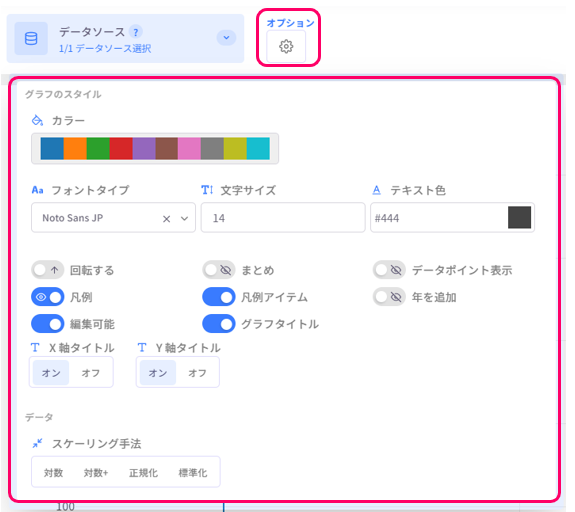
Task: Click the Y軸タイトル T icon
Action: click(142, 347)
